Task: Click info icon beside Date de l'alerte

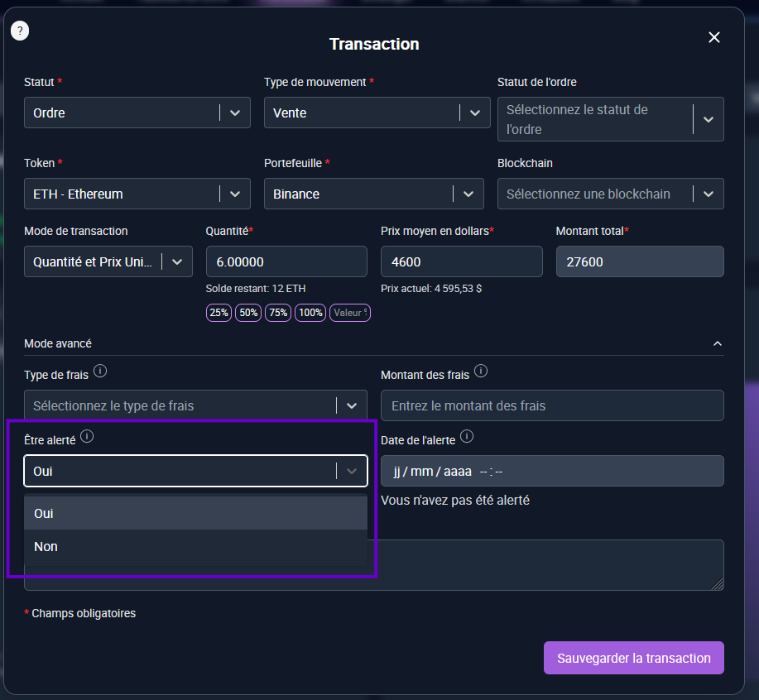Action: (467, 436)
